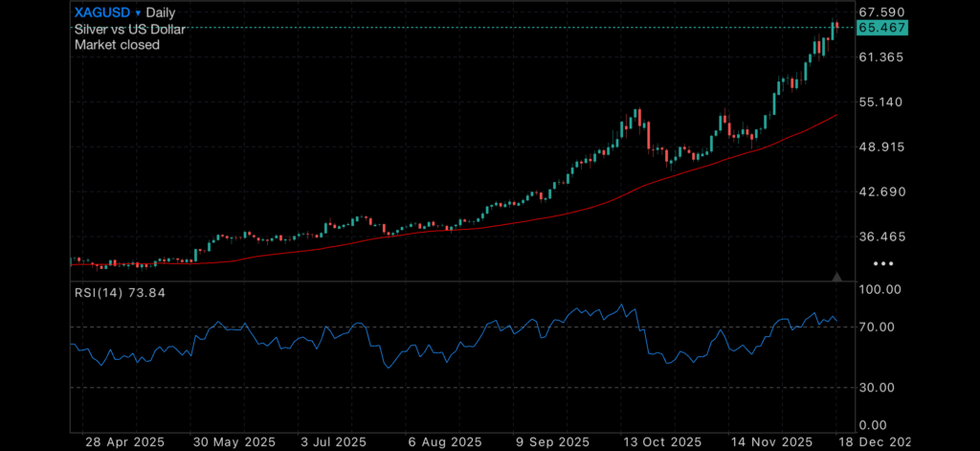Open the XAGUSD symbol dropdown
Image resolution: width=980 pixels, height=451 pixels.
point(107,12)
